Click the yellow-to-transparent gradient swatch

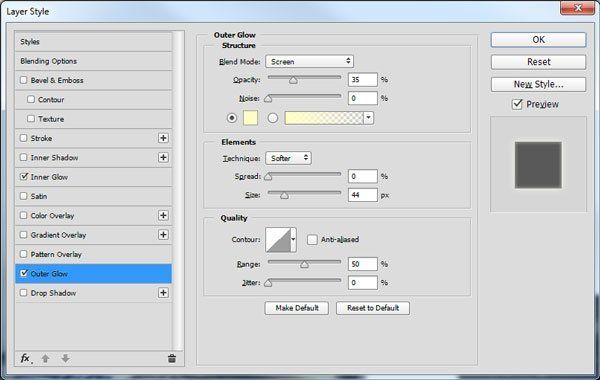point(324,118)
